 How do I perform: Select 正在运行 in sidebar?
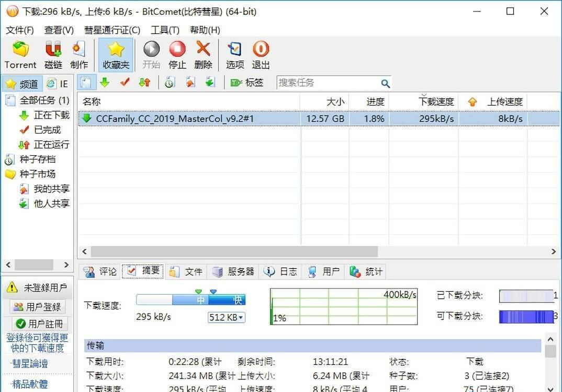(44, 145)
